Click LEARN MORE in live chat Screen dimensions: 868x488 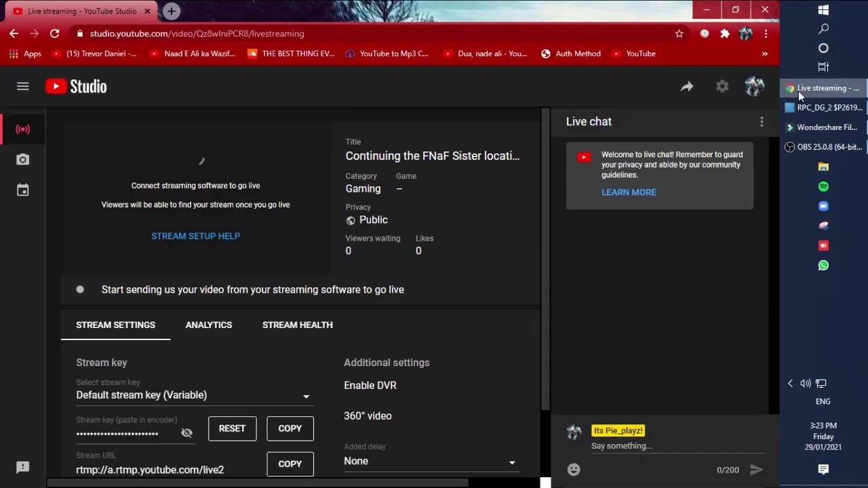629,192
